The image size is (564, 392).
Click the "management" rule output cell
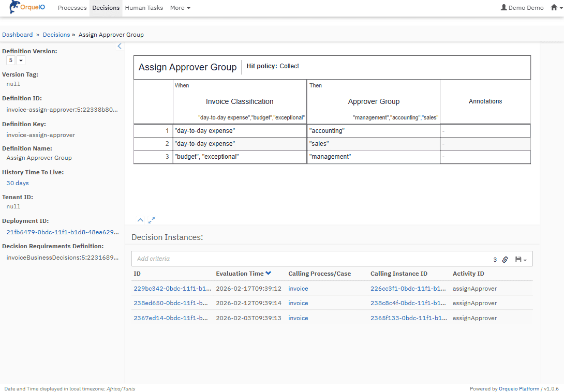374,157
